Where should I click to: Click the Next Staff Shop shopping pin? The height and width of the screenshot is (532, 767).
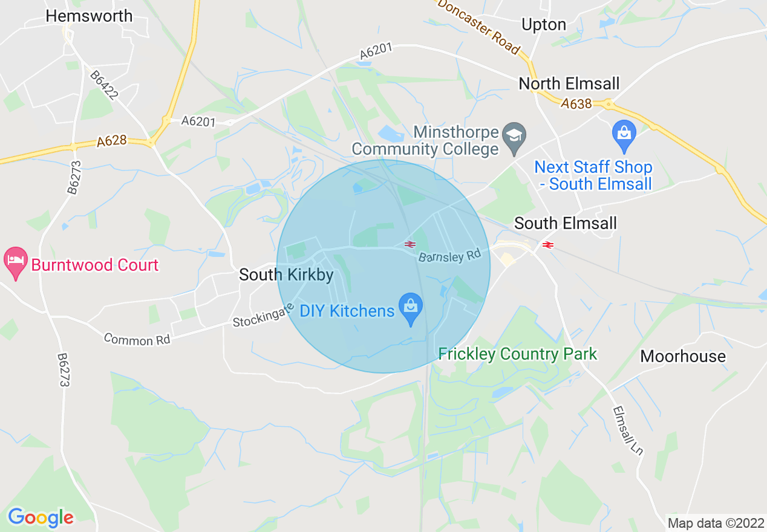pyautogui.click(x=623, y=137)
